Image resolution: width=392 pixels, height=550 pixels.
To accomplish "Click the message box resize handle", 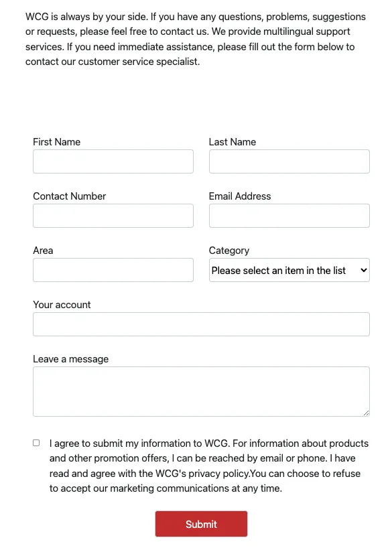I will click(366, 413).
